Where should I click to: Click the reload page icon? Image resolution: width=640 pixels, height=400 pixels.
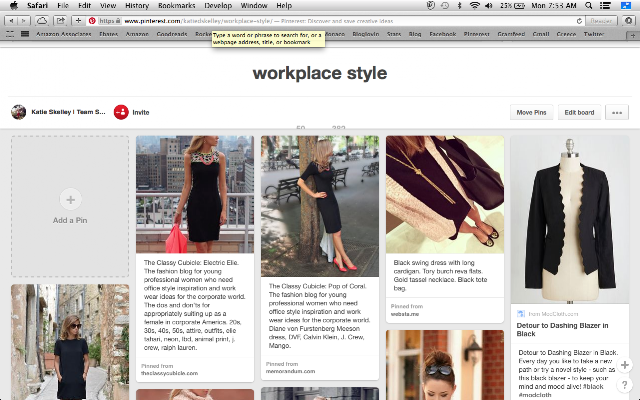pos(579,21)
